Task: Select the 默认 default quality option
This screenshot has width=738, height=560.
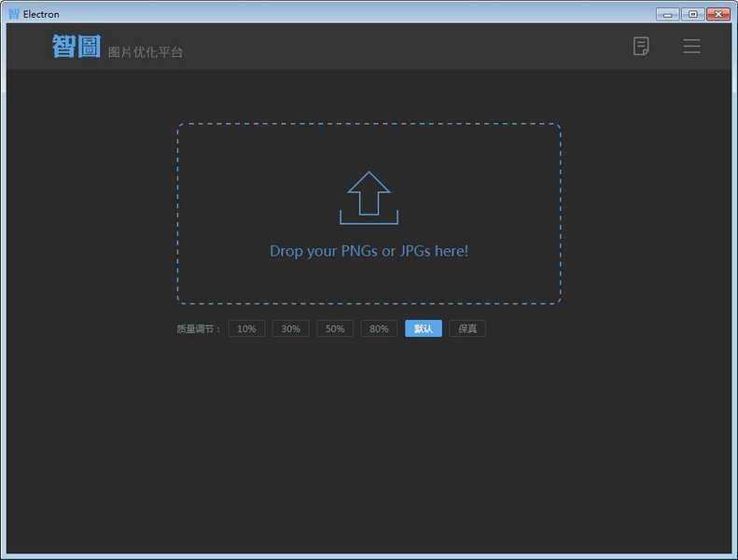Action: pos(424,329)
